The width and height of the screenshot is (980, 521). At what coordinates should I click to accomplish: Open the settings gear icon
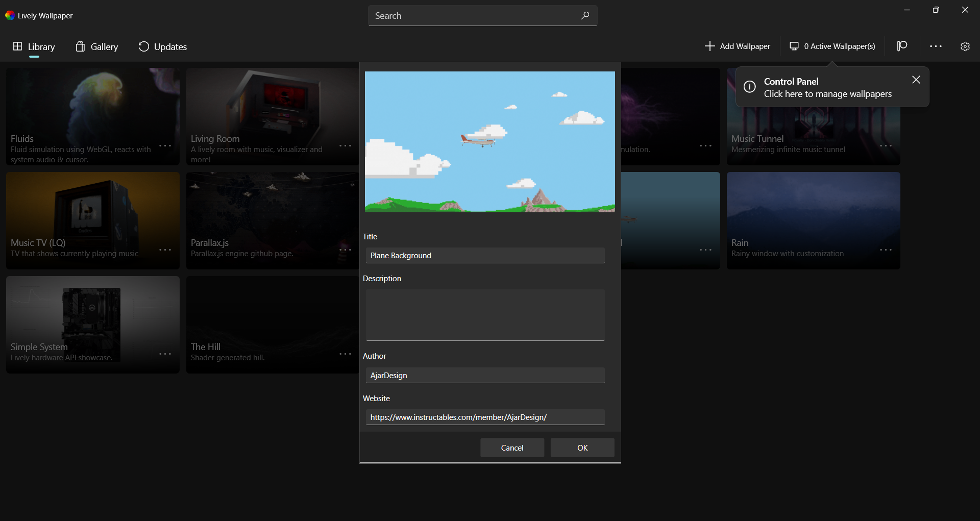[x=965, y=46]
